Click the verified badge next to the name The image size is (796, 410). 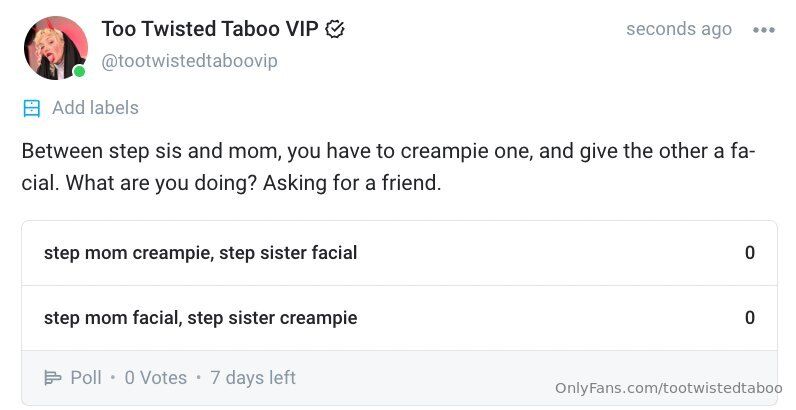pos(336,30)
